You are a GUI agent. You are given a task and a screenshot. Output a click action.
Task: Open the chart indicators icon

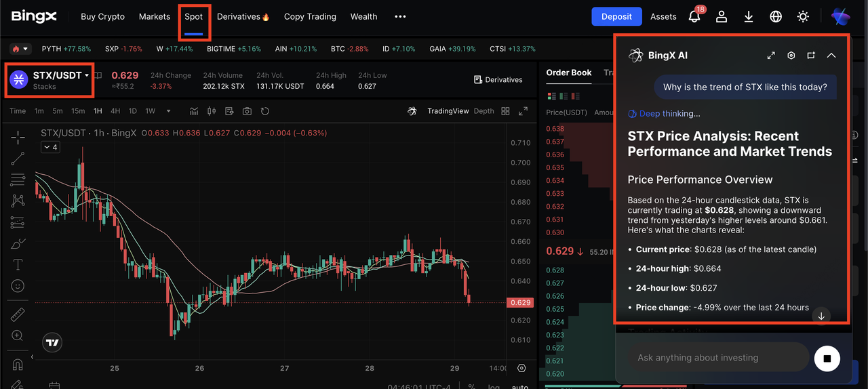[x=194, y=111]
